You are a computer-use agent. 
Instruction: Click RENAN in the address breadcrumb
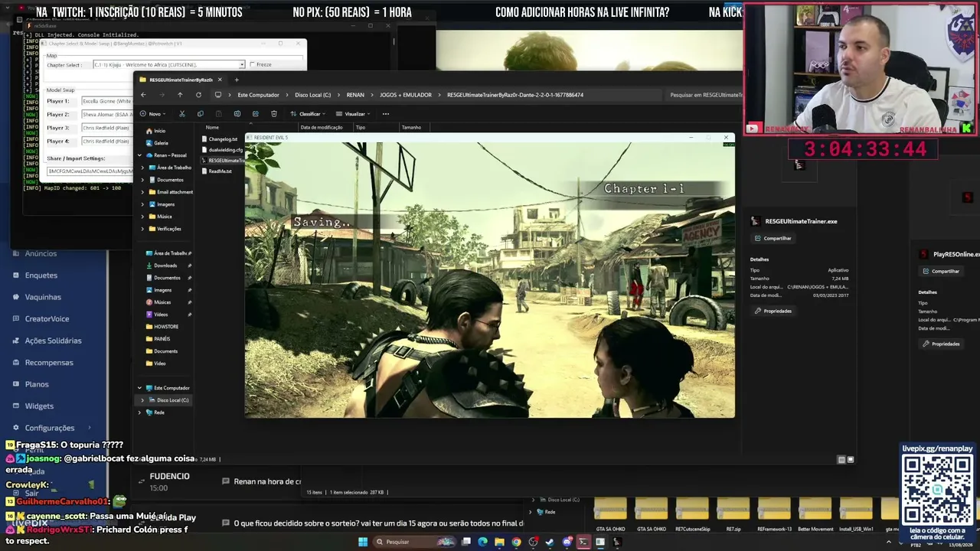coord(355,95)
